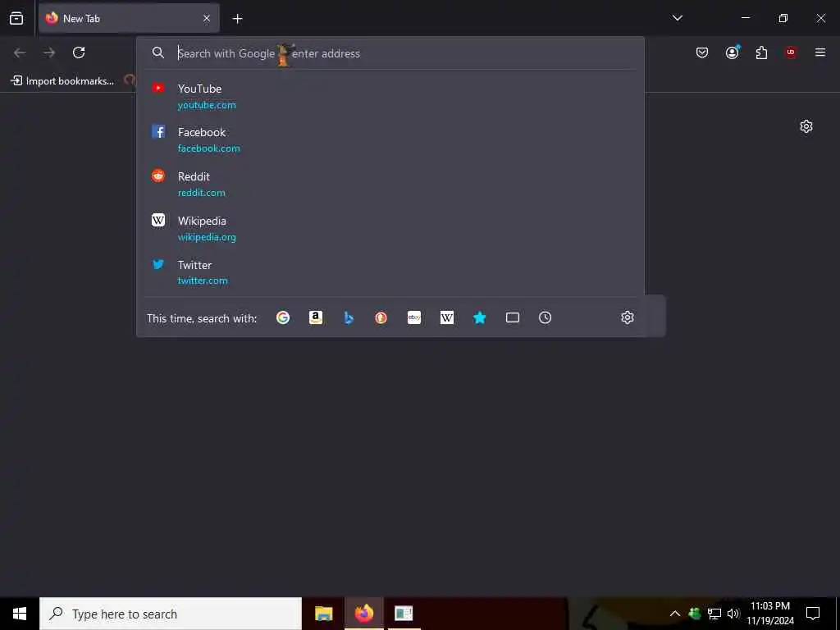Search history using the clock icon

(545, 317)
